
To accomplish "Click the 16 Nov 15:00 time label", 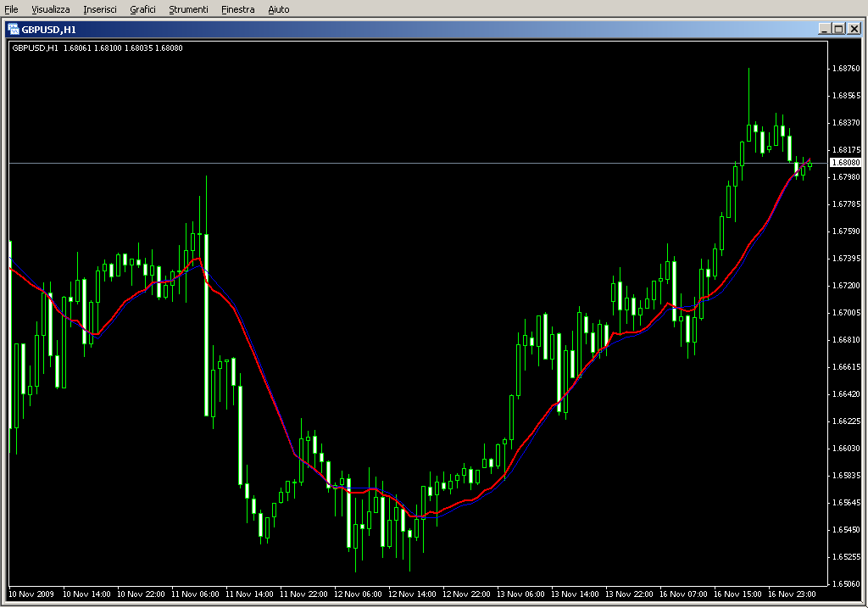I will pyautogui.click(x=738, y=594).
